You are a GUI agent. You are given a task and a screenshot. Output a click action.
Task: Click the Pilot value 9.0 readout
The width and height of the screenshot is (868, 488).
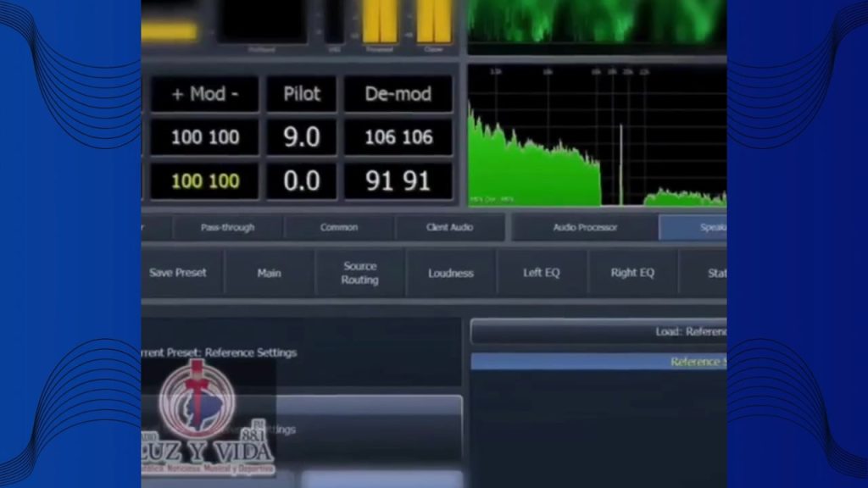(301, 137)
